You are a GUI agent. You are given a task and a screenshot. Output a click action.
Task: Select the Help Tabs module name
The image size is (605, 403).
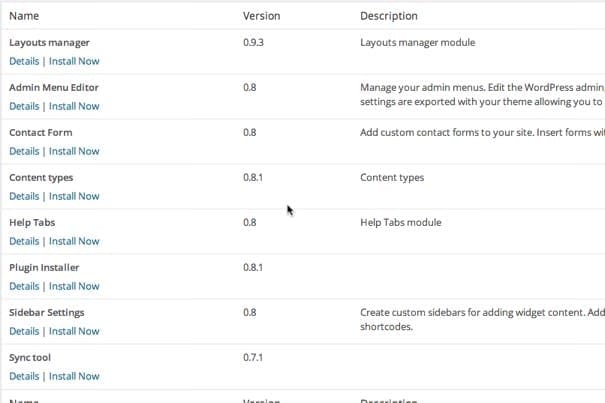32,223
